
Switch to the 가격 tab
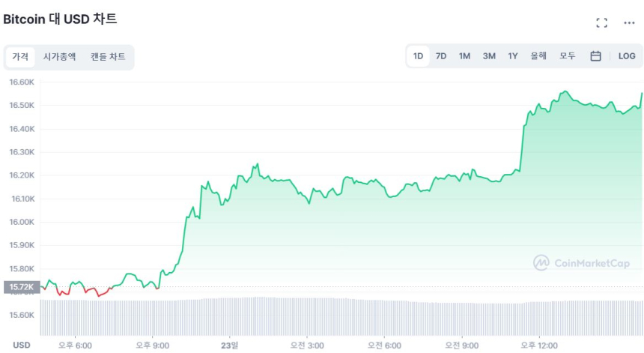click(x=20, y=57)
